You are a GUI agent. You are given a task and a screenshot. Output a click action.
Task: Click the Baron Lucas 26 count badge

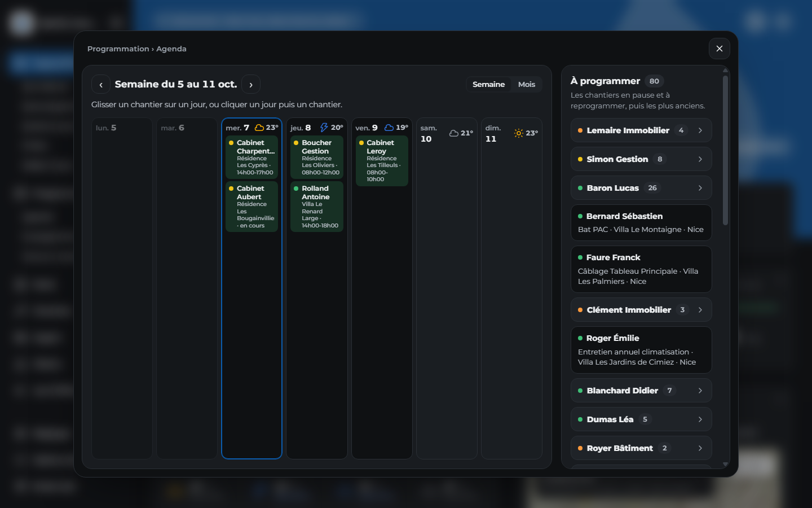[652, 188]
